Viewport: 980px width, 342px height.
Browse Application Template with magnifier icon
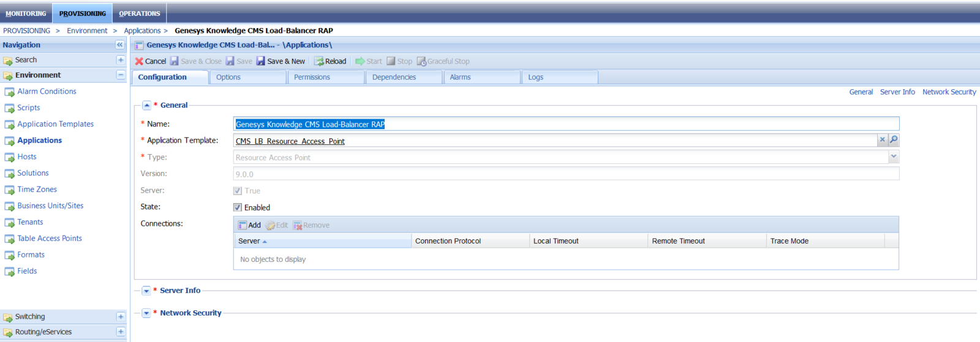[x=894, y=139]
